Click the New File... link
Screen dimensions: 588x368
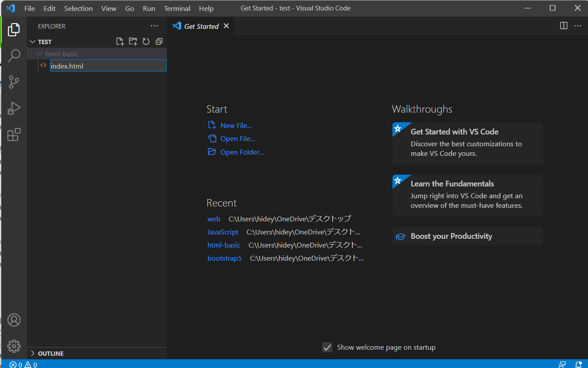(x=236, y=125)
